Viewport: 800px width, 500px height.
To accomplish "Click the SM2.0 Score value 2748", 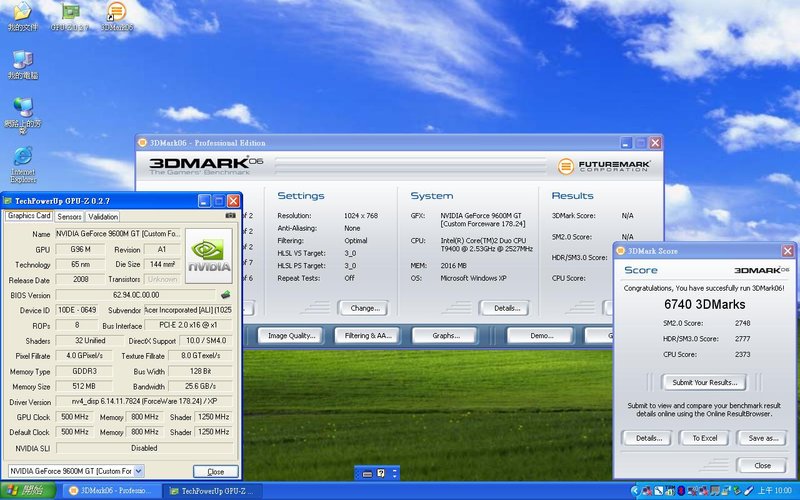I will click(x=742, y=323).
